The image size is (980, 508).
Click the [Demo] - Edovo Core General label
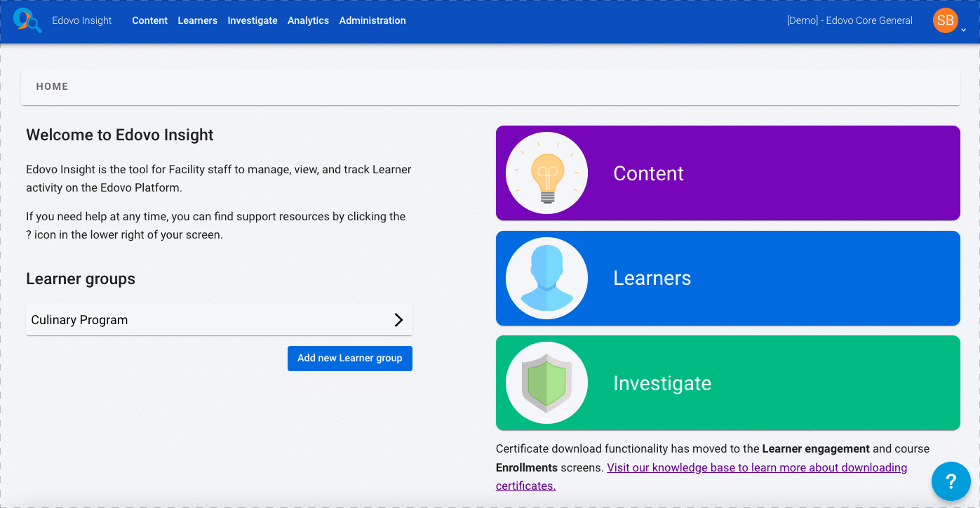850,20
